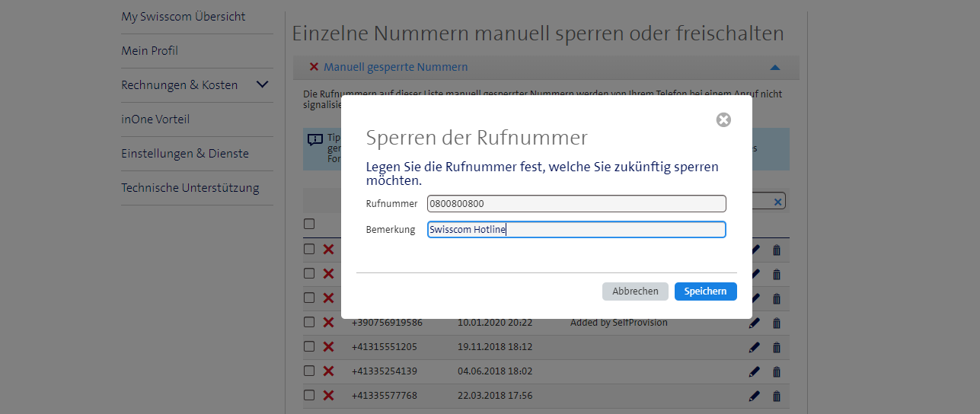Click trash icon for +390756919586
Viewport: 980px width, 414px height.
[x=777, y=323]
